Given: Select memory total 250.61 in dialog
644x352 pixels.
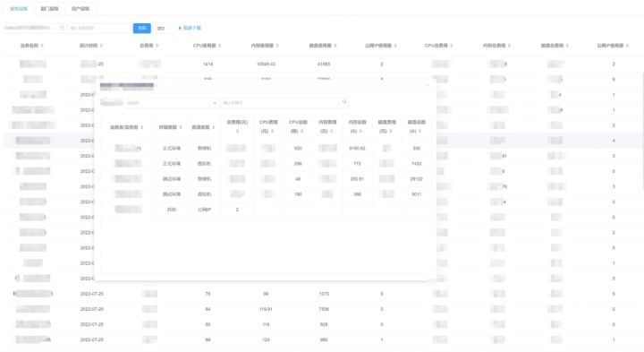Looking at the screenshot, I should click(357, 179).
